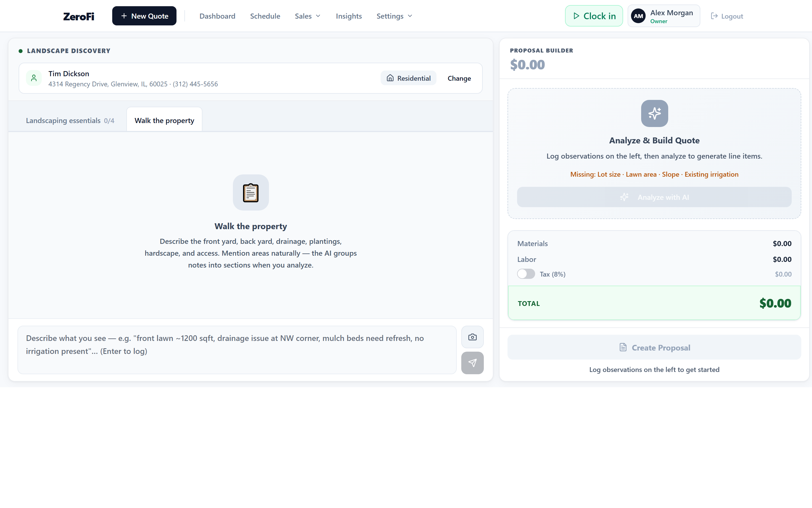
Task: Start a New Quote
Action: [x=144, y=16]
